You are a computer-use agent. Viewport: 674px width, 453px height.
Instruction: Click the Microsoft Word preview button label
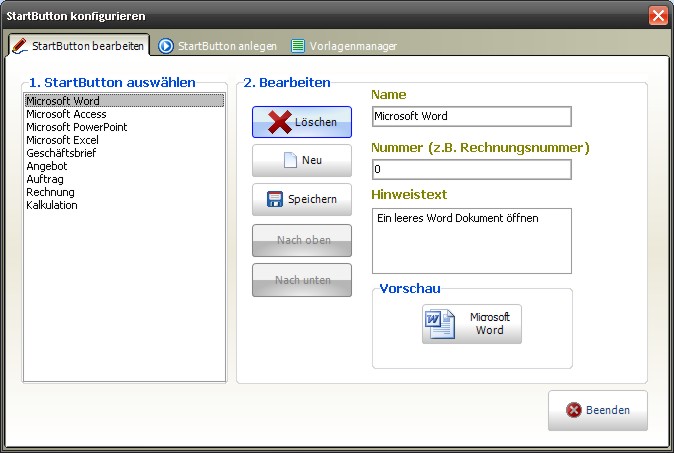[490, 324]
